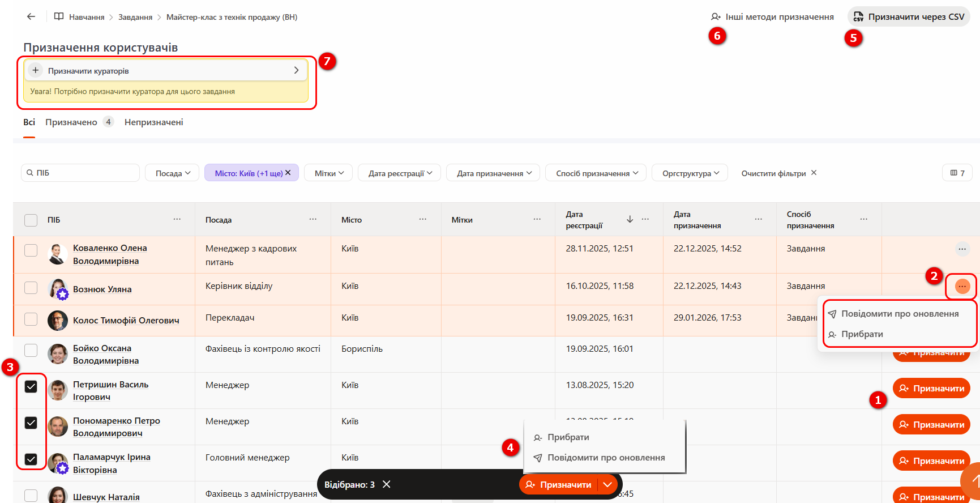Open three-dot menu for Коваленко Олена row
The width and height of the screenshot is (980, 503).
coord(962,249)
